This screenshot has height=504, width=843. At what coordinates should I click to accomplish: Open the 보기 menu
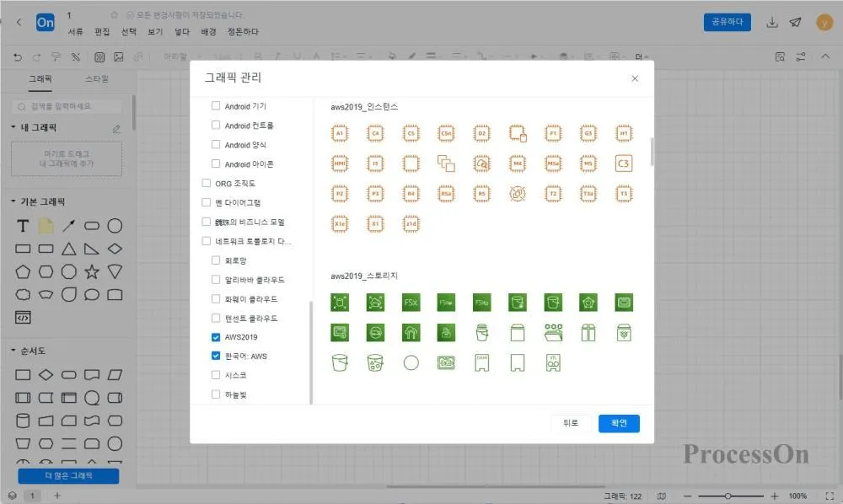pos(155,32)
